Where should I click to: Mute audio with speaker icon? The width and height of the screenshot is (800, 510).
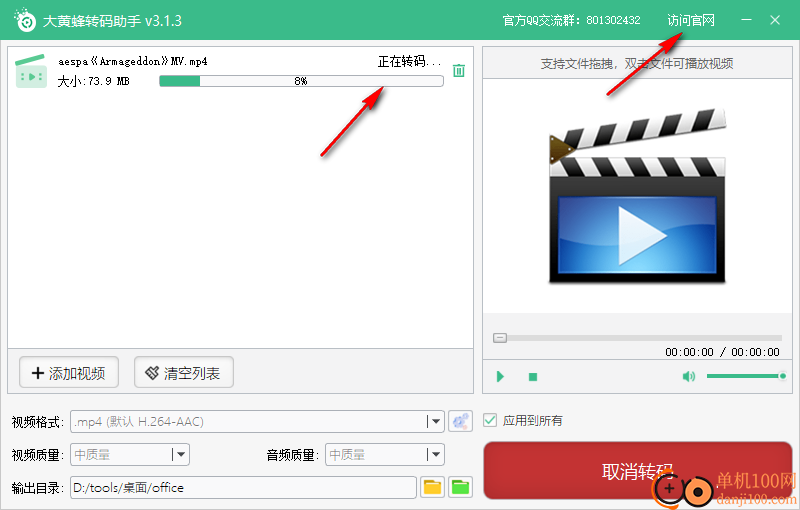click(x=688, y=376)
